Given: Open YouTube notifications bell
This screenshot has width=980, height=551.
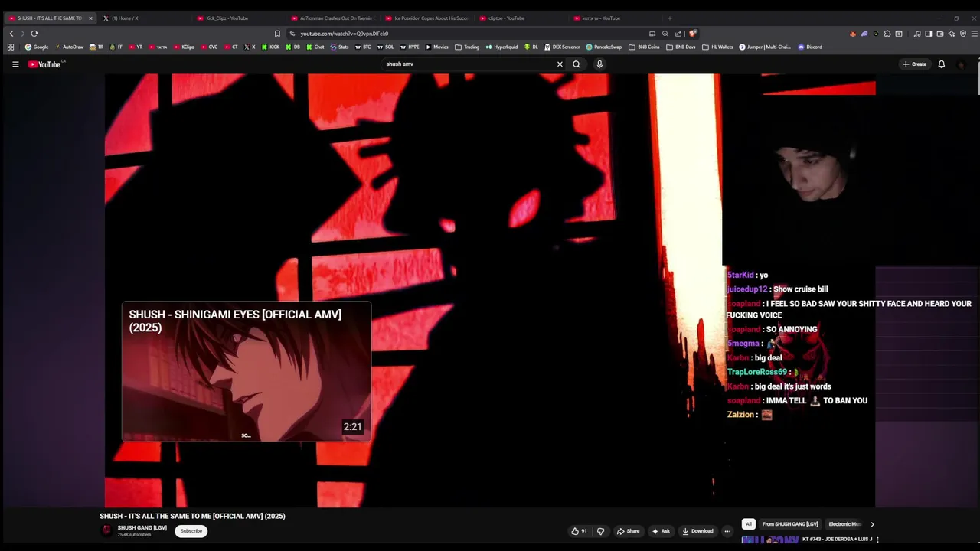Looking at the screenshot, I should [x=942, y=64].
